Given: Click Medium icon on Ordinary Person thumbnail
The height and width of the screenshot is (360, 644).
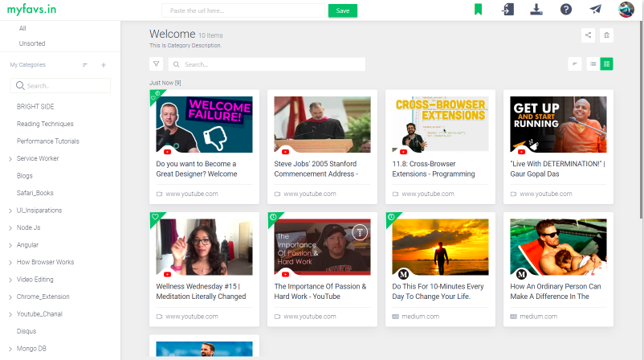Looking at the screenshot, I should tap(522, 274).
